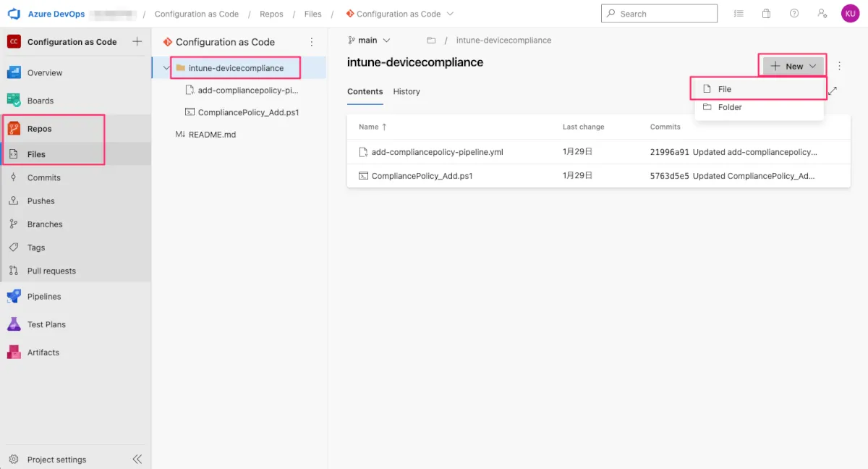Expand the main branch selector dropdown
Viewport: 868px width, 469px height.
click(369, 41)
